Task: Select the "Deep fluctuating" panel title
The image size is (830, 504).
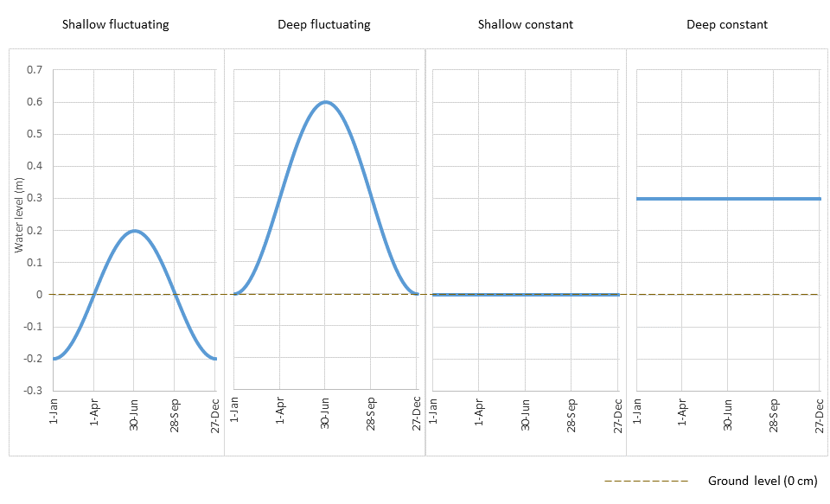Action: pyautogui.click(x=324, y=24)
